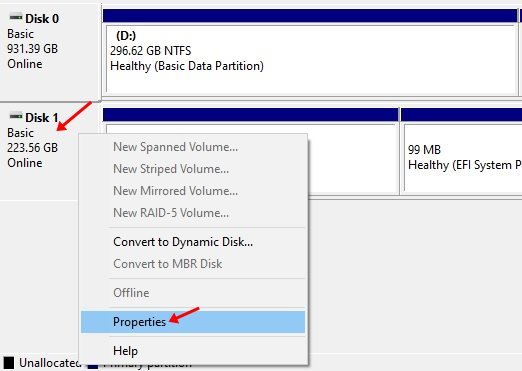Click New Mirrored Volume menu item
Image resolution: width=522 pixels, height=371 pixels.
[x=193, y=191]
